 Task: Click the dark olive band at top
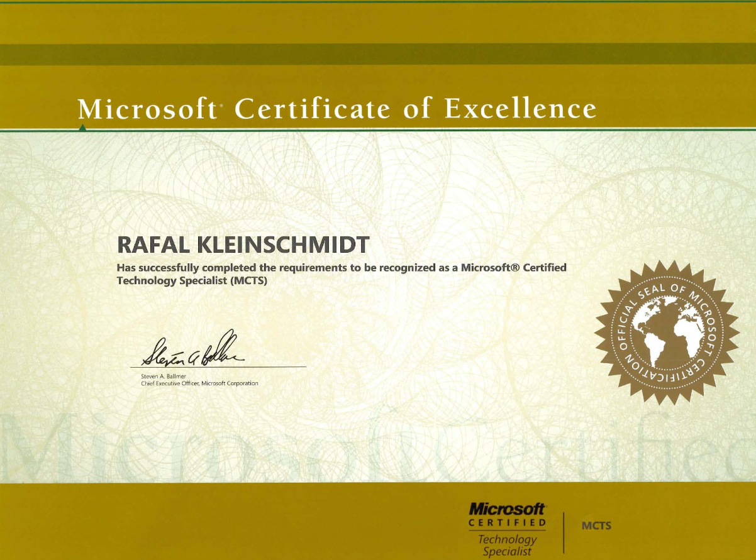[x=378, y=54]
